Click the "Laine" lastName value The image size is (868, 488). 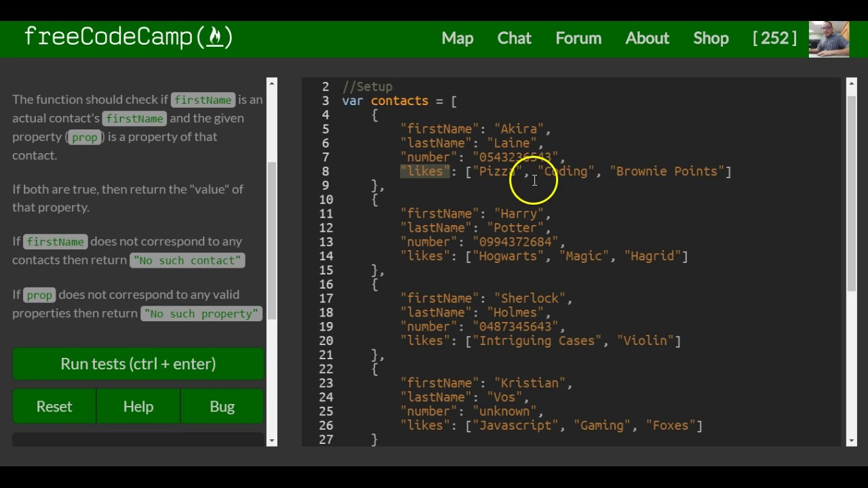511,143
